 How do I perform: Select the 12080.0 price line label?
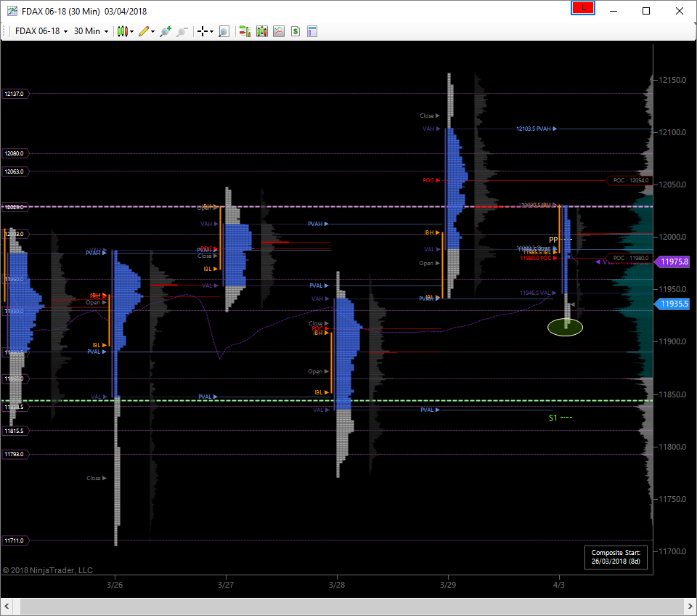click(x=15, y=153)
